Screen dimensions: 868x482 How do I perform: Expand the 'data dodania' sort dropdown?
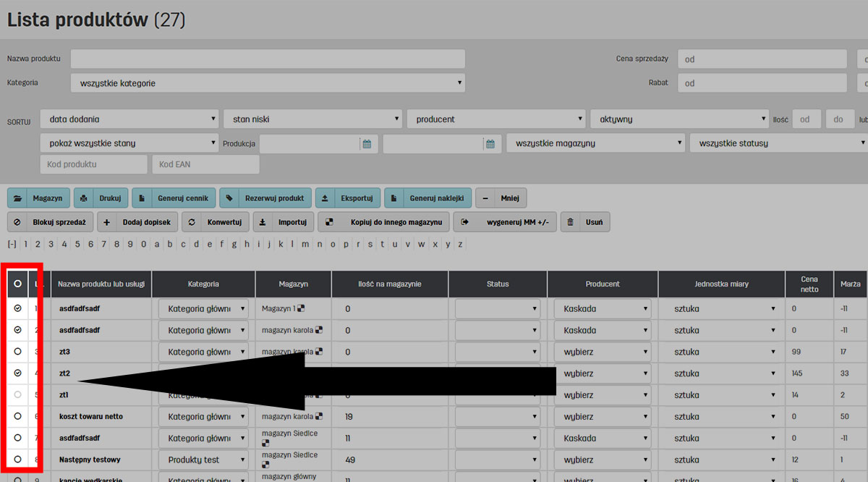(x=129, y=119)
